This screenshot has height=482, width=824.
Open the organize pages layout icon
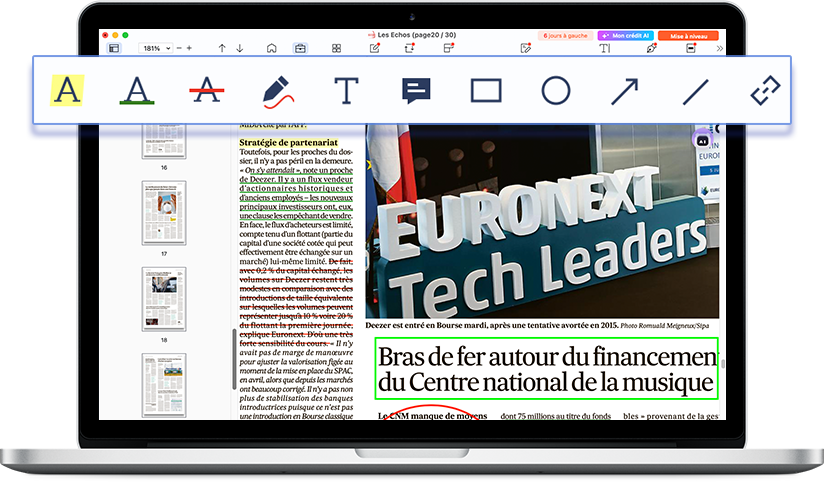pos(448,48)
